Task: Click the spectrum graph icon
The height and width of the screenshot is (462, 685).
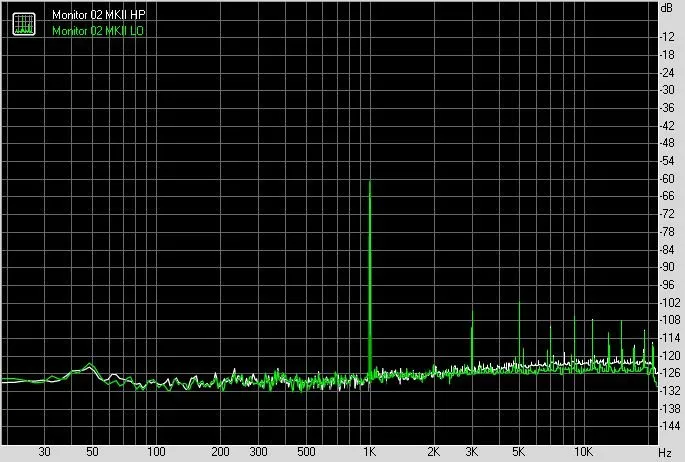Action: point(24,24)
